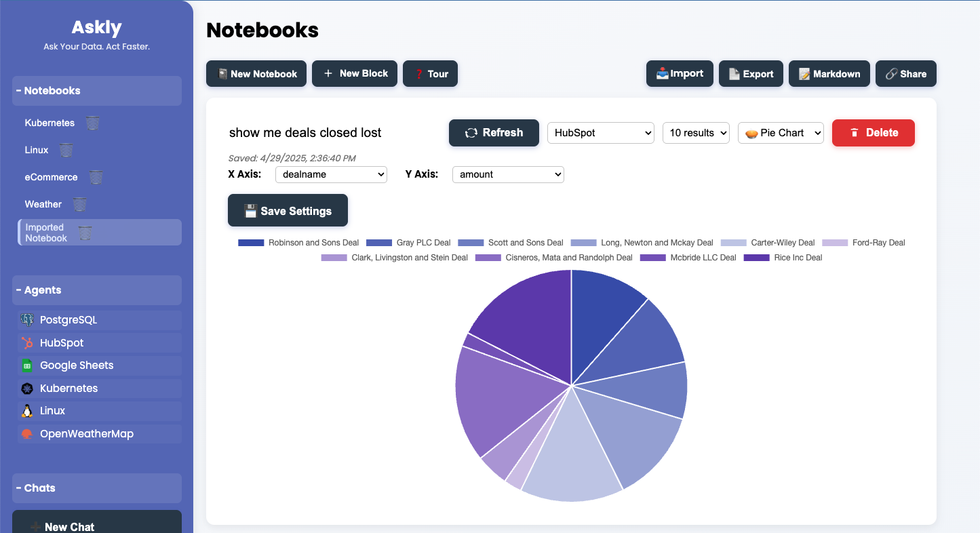
Task: Open the HubSpot data source dropdown
Action: coord(600,133)
